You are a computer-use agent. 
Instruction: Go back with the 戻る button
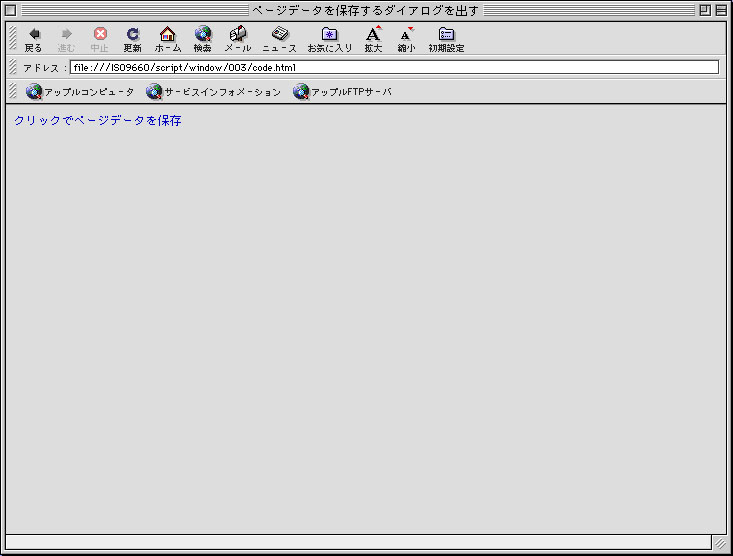pos(33,39)
